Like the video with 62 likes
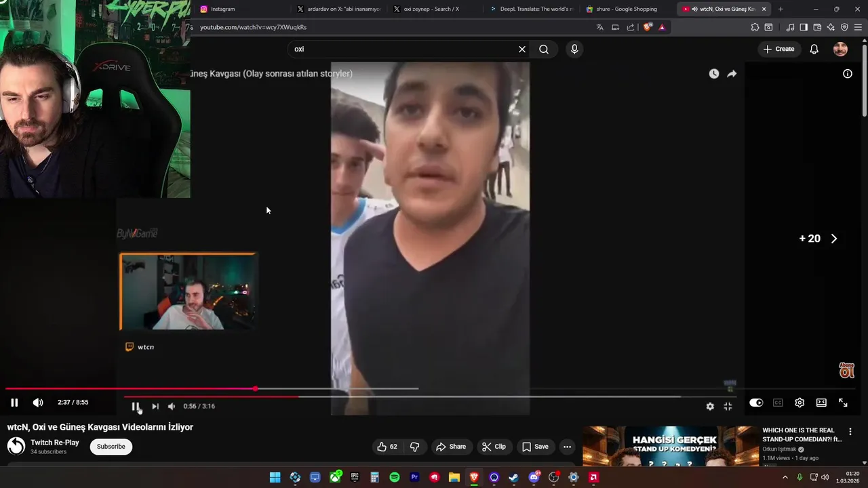 pos(388,447)
